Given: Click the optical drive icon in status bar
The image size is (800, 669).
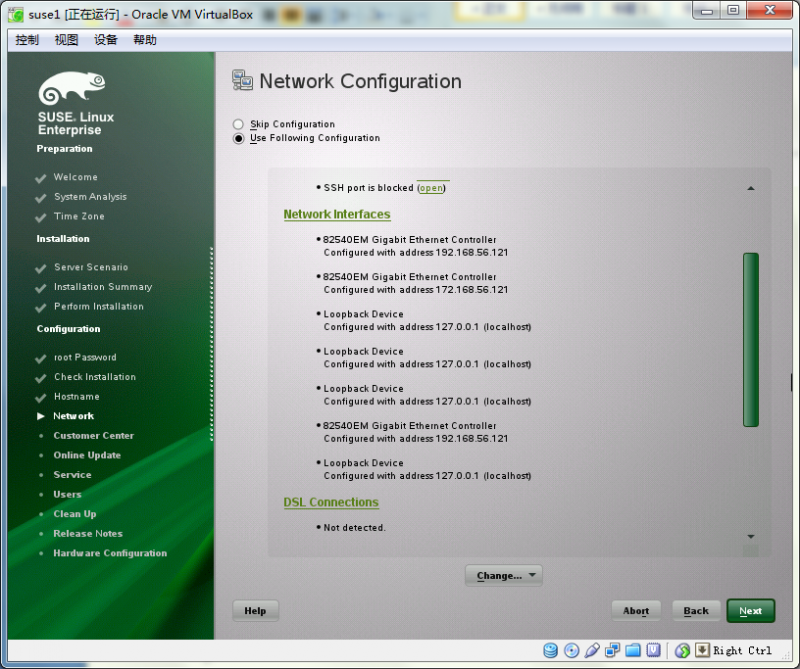Looking at the screenshot, I should (x=571, y=650).
